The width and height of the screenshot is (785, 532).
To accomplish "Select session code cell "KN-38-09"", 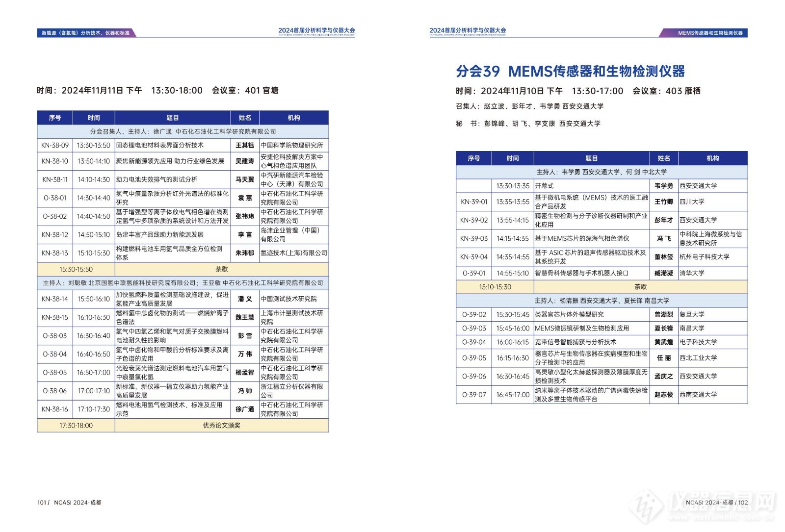I will click(x=55, y=145).
